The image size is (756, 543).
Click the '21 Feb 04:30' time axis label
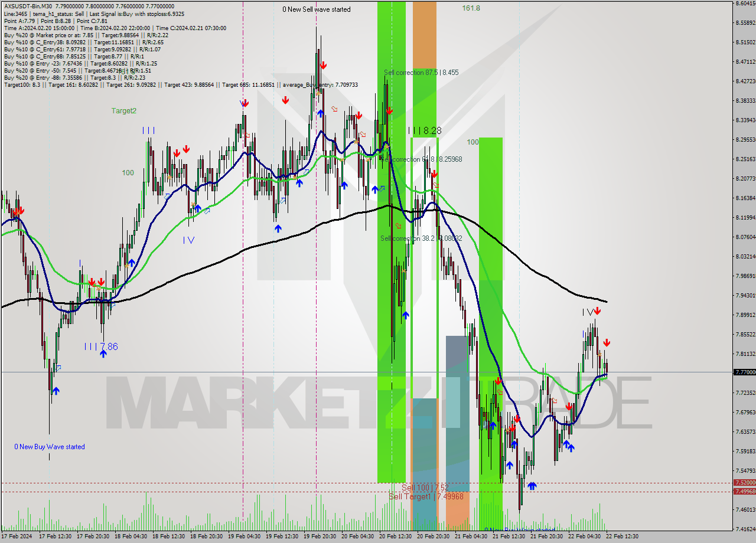[471, 536]
